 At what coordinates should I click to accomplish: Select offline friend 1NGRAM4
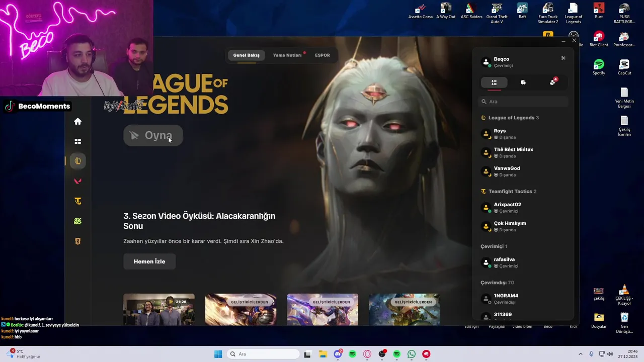click(523, 299)
